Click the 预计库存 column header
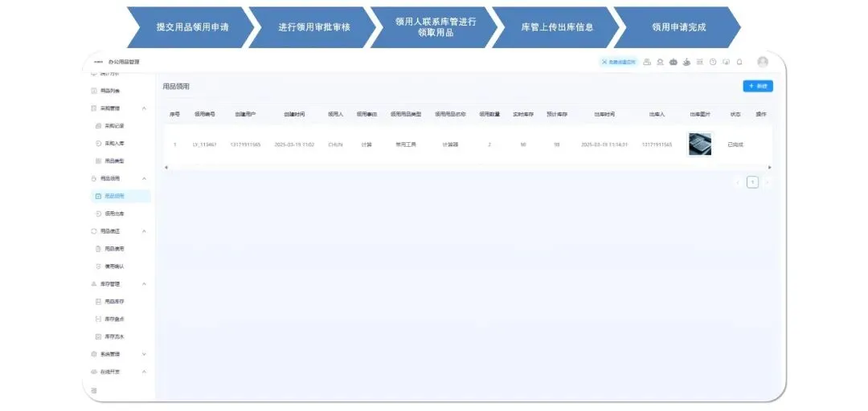 coord(556,115)
